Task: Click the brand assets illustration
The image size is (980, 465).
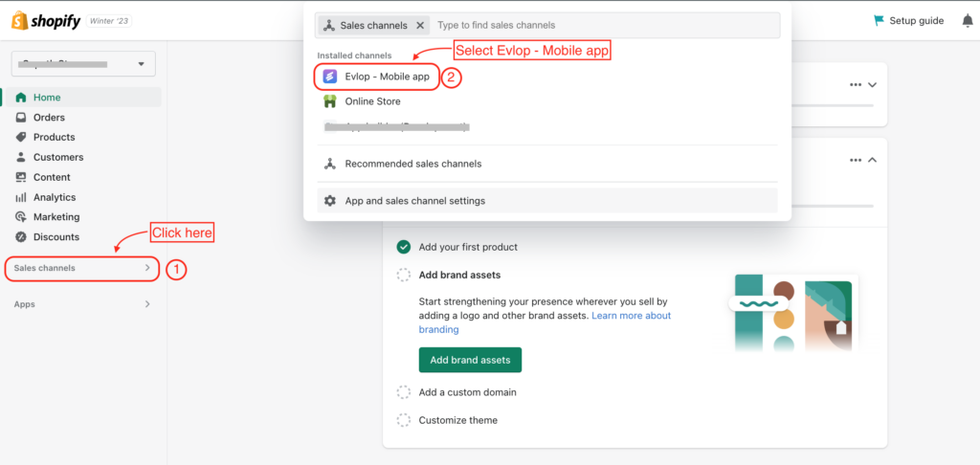Action: pos(793,313)
